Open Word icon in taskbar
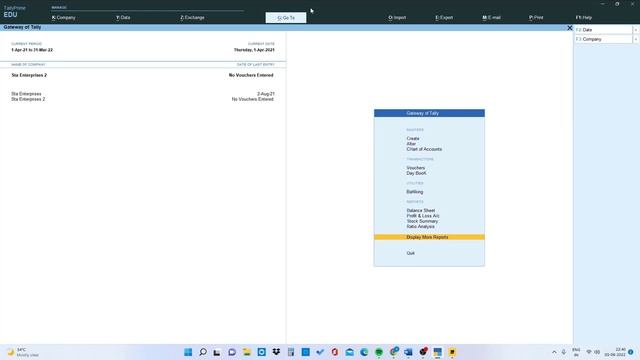Image resolution: width=640 pixels, height=360 pixels. 408,352
